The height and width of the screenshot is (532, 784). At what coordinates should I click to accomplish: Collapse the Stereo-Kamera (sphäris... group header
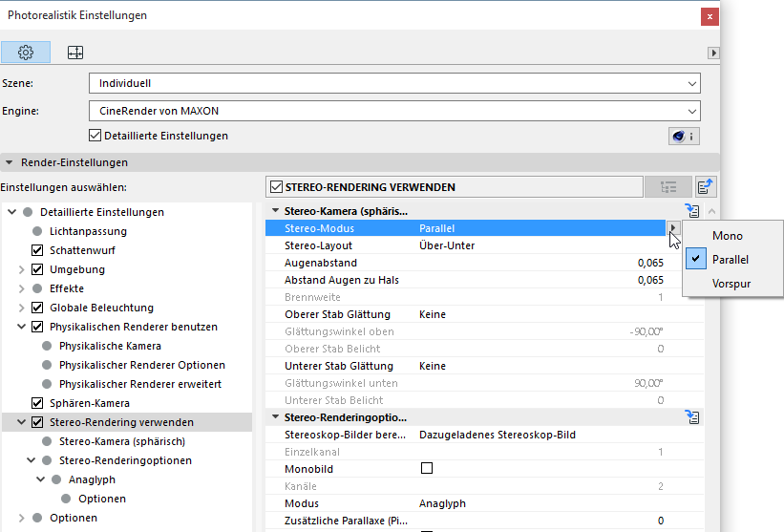(x=275, y=211)
